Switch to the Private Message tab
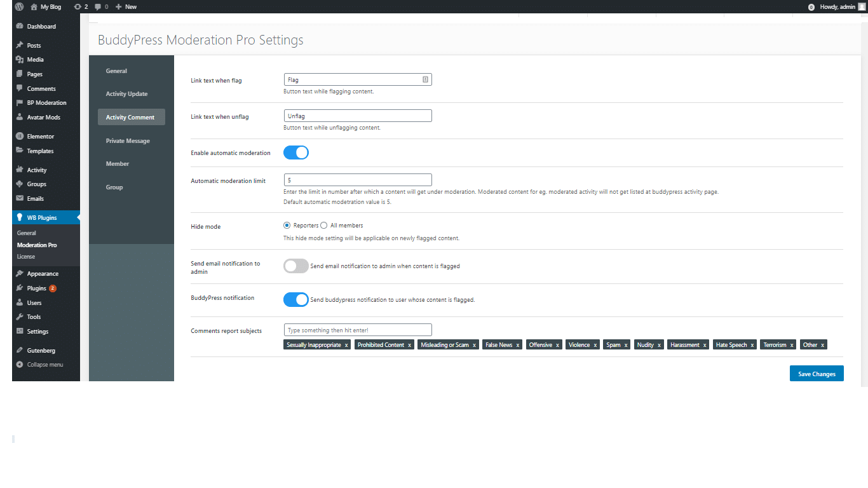The height and width of the screenshot is (488, 868). click(128, 141)
